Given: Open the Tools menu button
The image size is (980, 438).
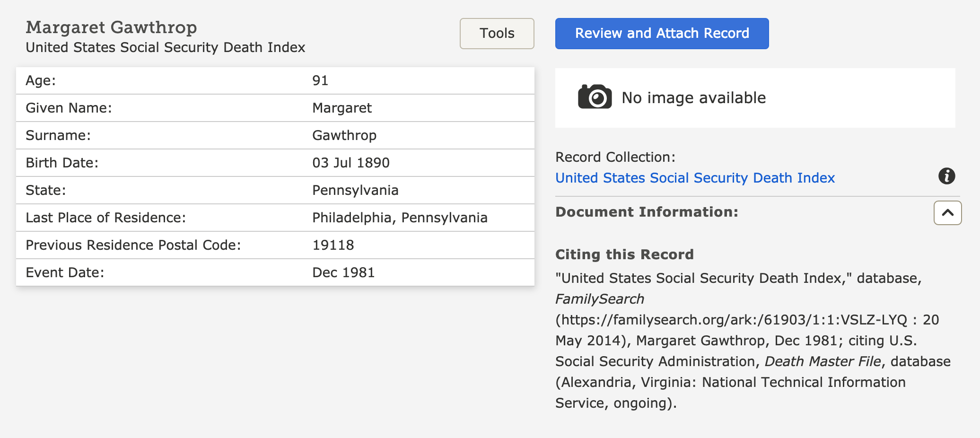Looking at the screenshot, I should click(x=497, y=34).
